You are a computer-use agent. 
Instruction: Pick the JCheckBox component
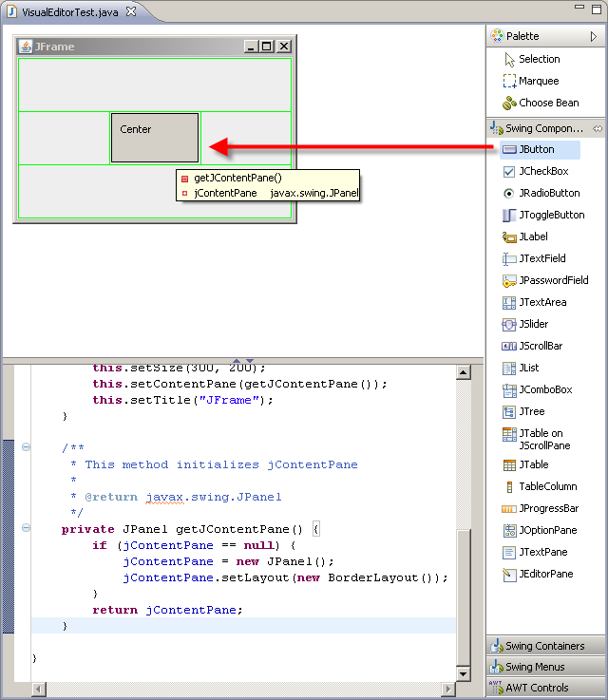tap(535, 171)
